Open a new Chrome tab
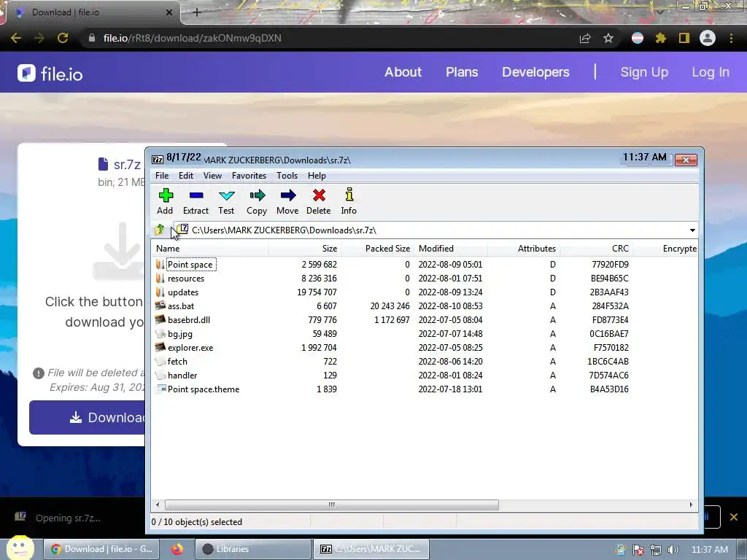This screenshot has height=560, width=747. [x=197, y=12]
